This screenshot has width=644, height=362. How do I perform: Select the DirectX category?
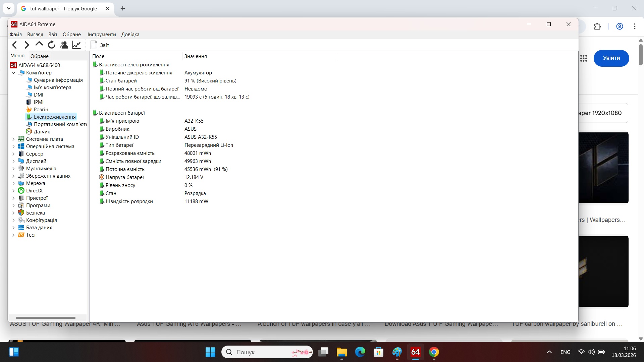pos(35,190)
